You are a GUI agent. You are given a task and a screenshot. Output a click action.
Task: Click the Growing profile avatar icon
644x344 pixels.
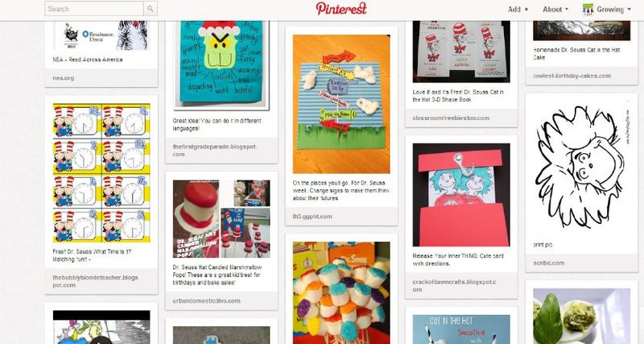pyautogui.click(x=588, y=9)
